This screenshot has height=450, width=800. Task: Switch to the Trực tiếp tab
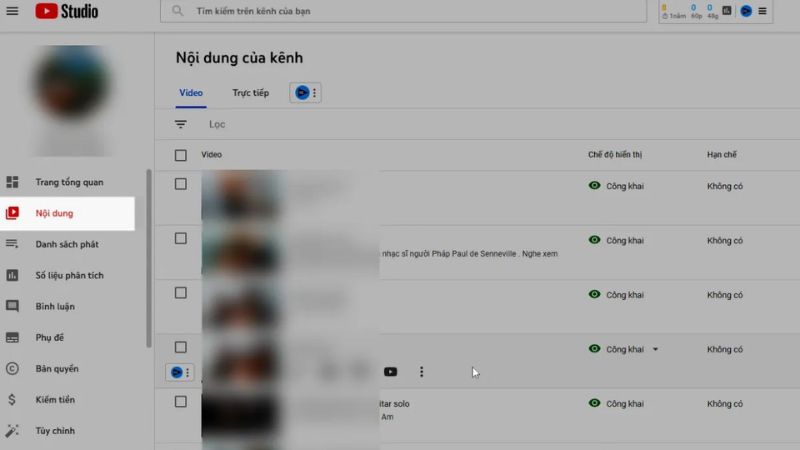250,93
